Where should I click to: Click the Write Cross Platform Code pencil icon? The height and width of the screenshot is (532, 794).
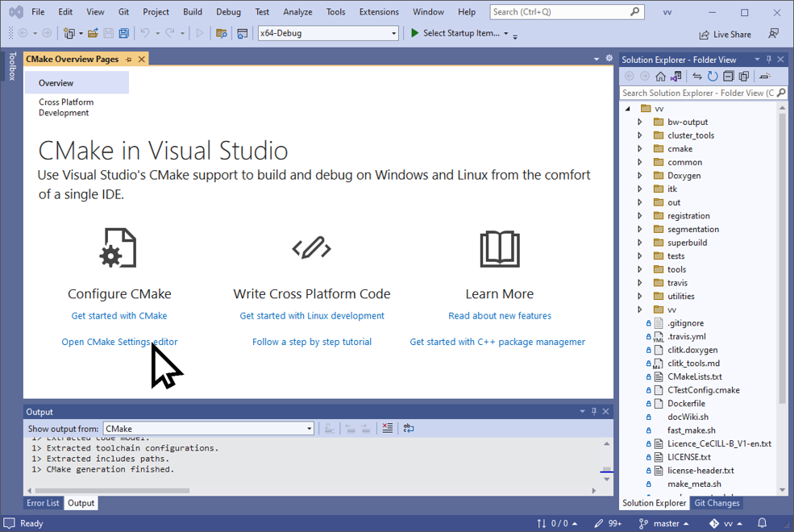[x=311, y=248]
